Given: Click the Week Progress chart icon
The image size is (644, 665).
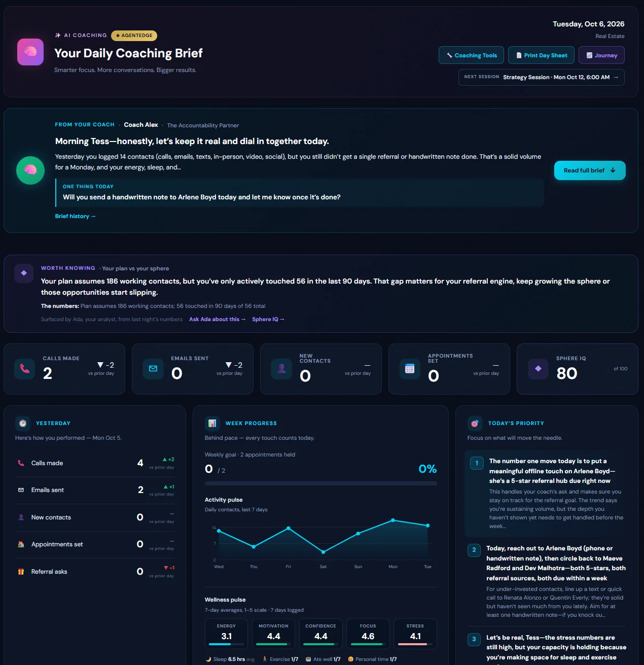Looking at the screenshot, I should 212,423.
